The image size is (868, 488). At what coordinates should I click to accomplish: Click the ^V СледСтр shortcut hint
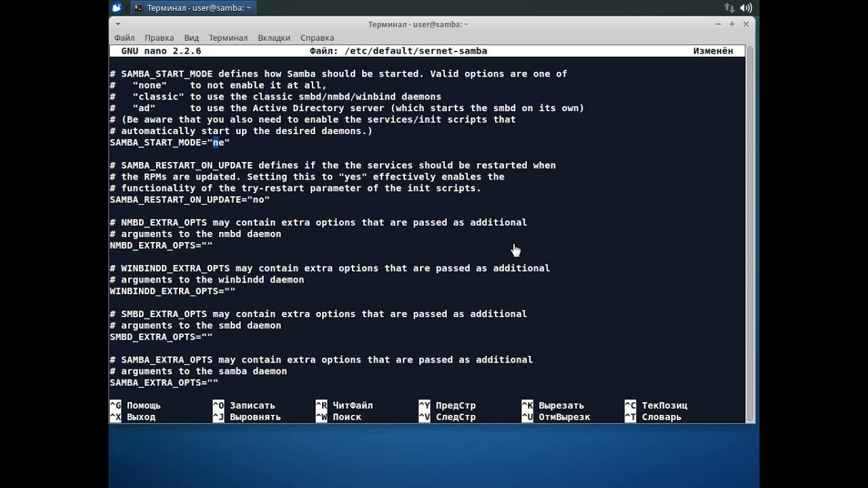[x=448, y=418]
